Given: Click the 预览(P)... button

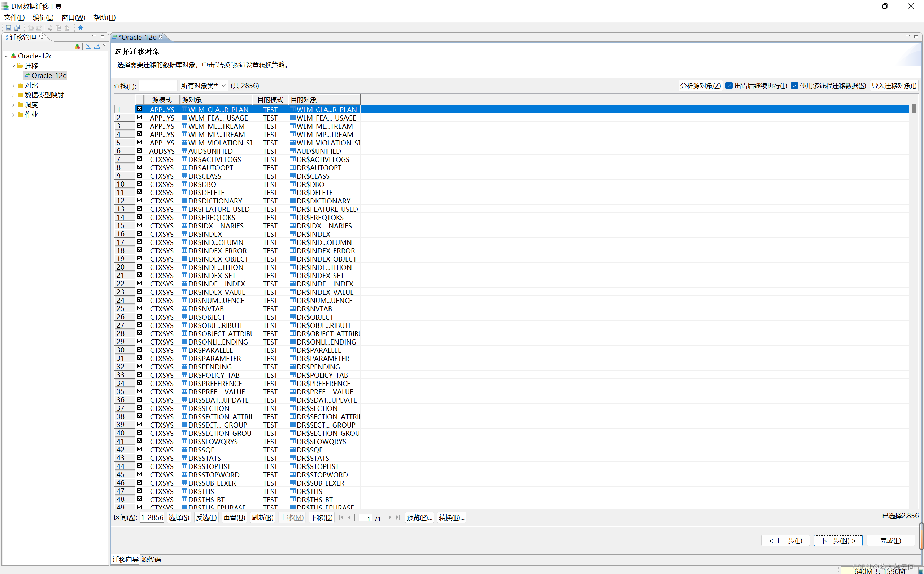Looking at the screenshot, I should tap(419, 517).
